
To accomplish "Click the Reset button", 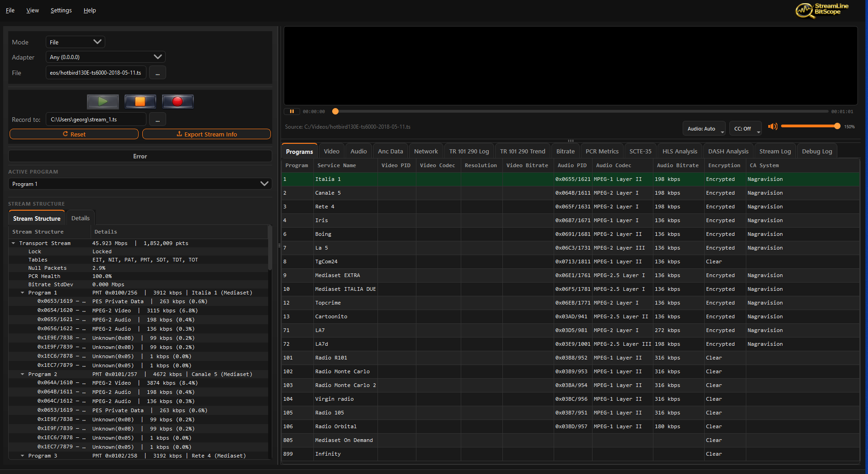I will pos(74,134).
